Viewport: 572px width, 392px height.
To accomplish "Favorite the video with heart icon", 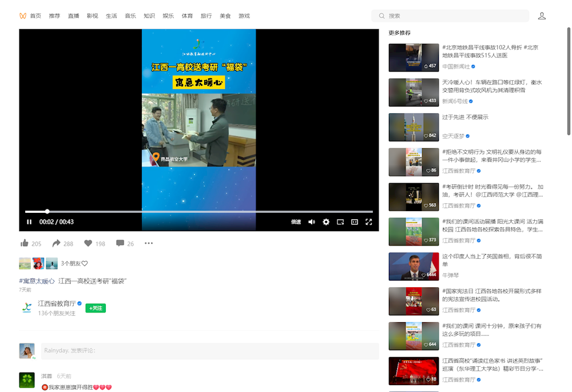I will click(x=88, y=243).
